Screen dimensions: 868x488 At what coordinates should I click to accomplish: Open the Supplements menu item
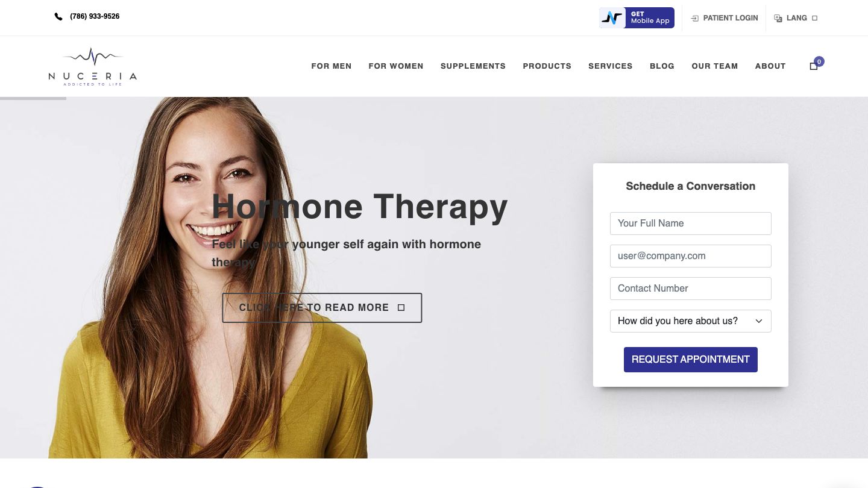[x=473, y=66]
